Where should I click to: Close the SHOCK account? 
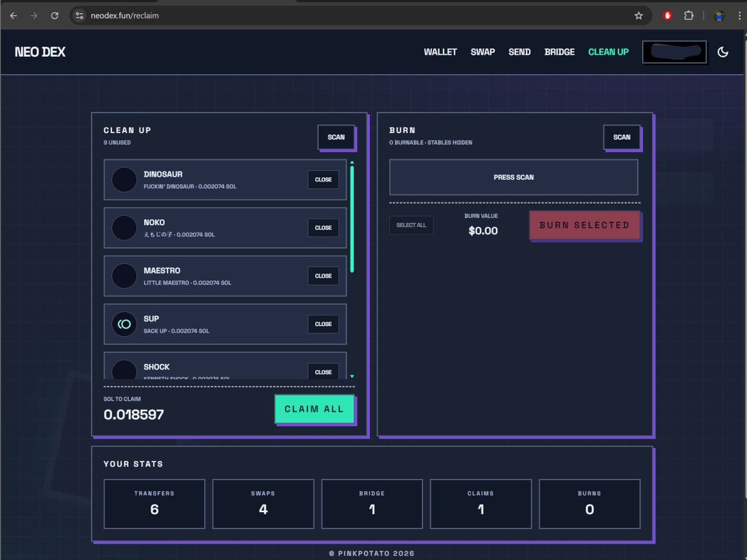[323, 371]
